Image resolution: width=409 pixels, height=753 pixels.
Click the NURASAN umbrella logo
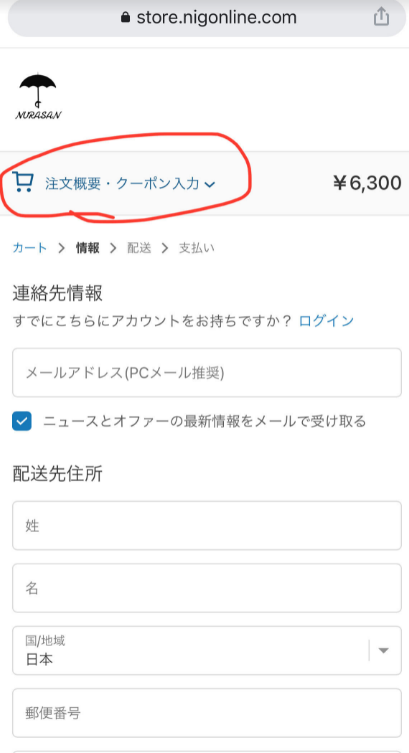[x=38, y=97]
